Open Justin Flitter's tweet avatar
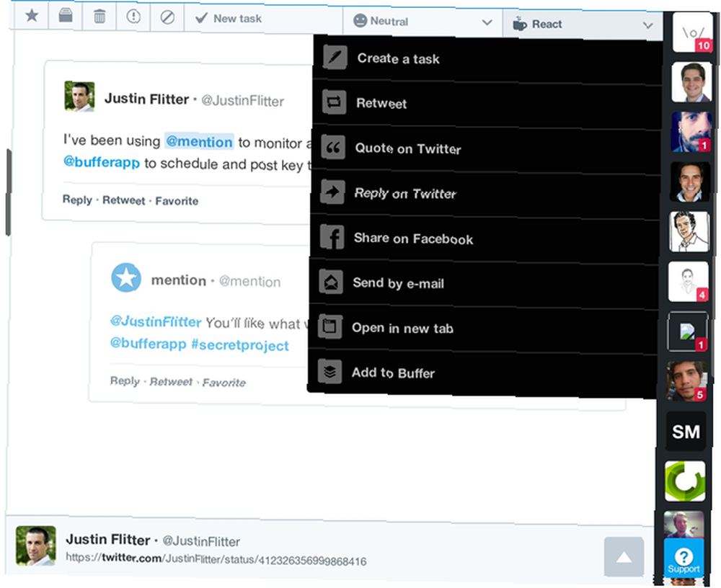721x588 pixels. tap(79, 96)
